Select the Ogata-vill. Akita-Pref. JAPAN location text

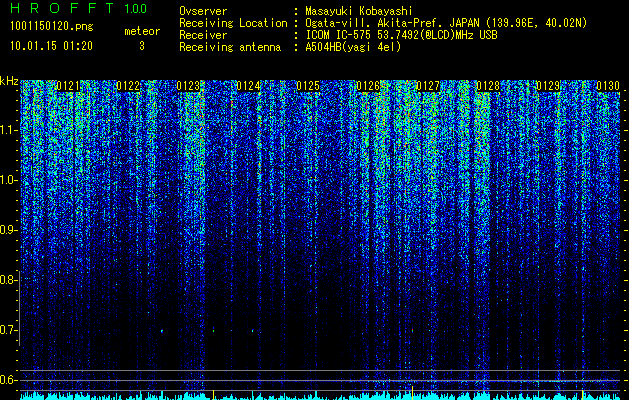point(446,23)
